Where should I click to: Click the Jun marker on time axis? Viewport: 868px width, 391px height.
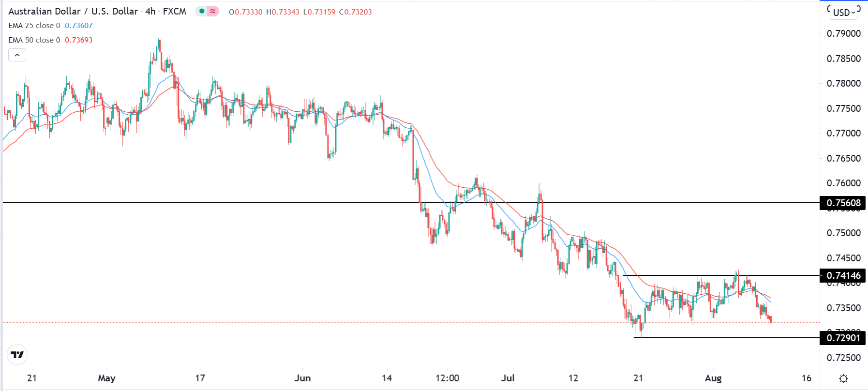click(302, 378)
